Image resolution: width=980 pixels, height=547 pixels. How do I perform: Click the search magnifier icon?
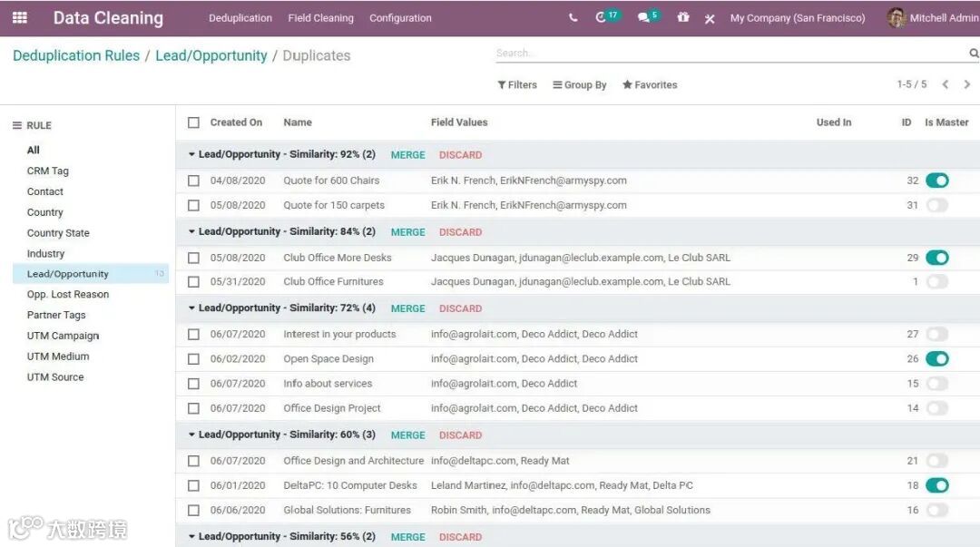coord(974,54)
